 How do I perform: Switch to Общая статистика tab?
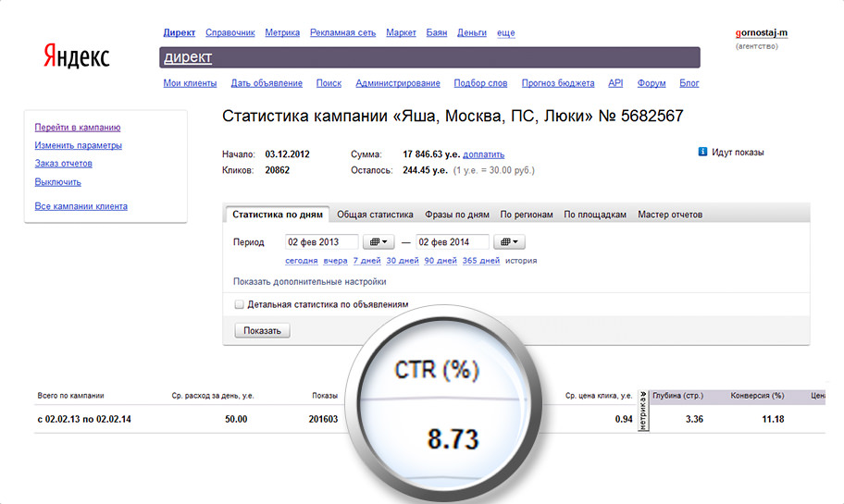375,215
